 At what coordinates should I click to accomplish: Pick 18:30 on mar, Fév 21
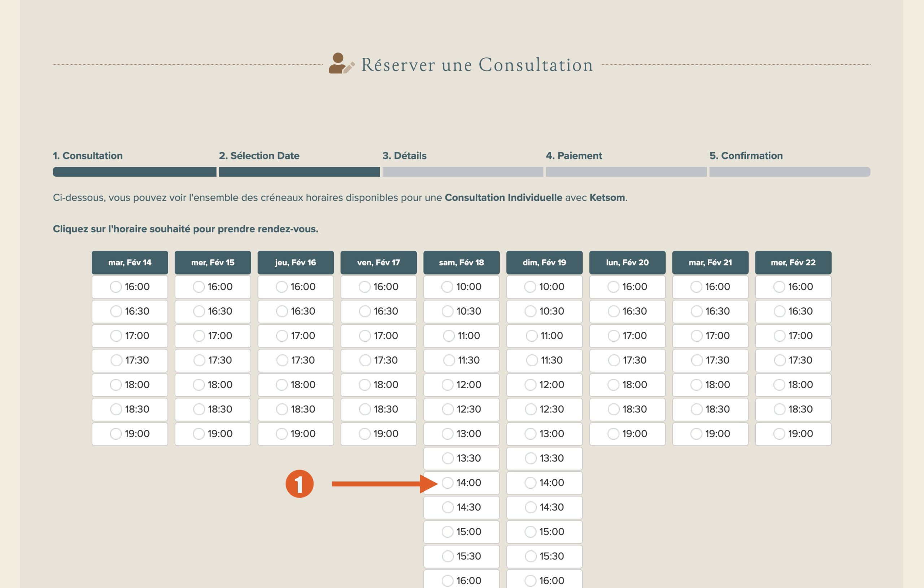coord(710,410)
